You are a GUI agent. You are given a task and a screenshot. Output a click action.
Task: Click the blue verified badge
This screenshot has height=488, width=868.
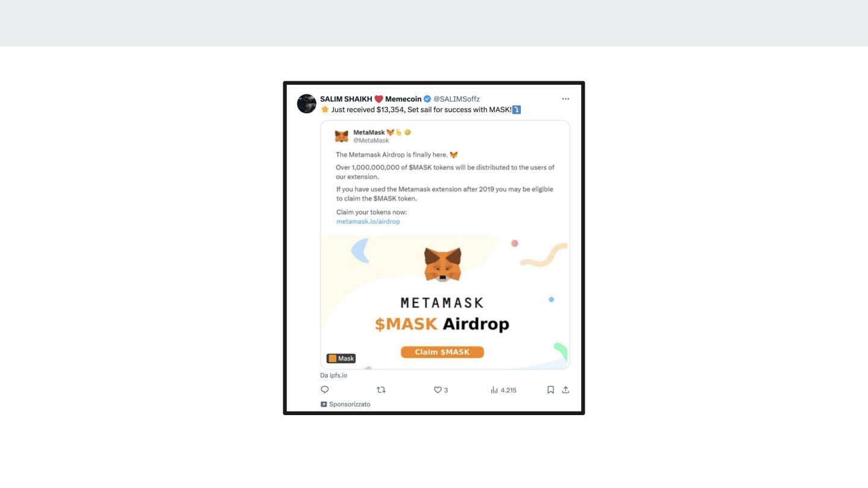tap(427, 99)
